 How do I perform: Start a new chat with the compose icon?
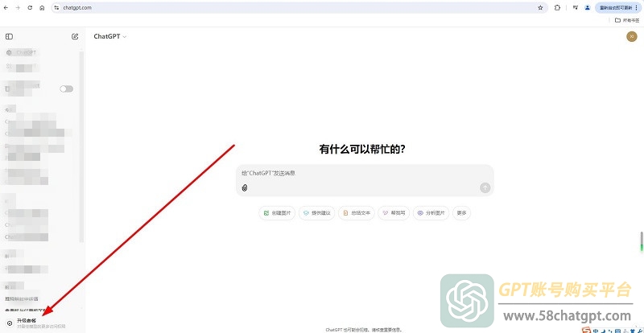click(x=75, y=36)
